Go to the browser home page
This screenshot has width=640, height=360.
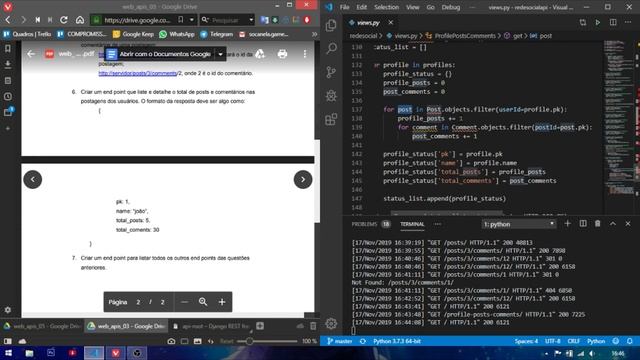(80, 20)
